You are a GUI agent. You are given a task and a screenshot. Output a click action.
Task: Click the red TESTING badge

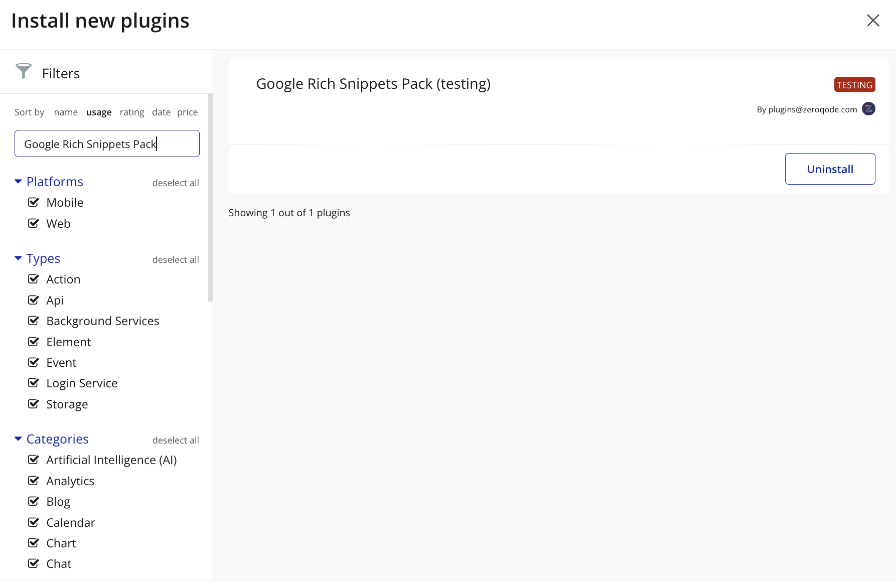854,85
